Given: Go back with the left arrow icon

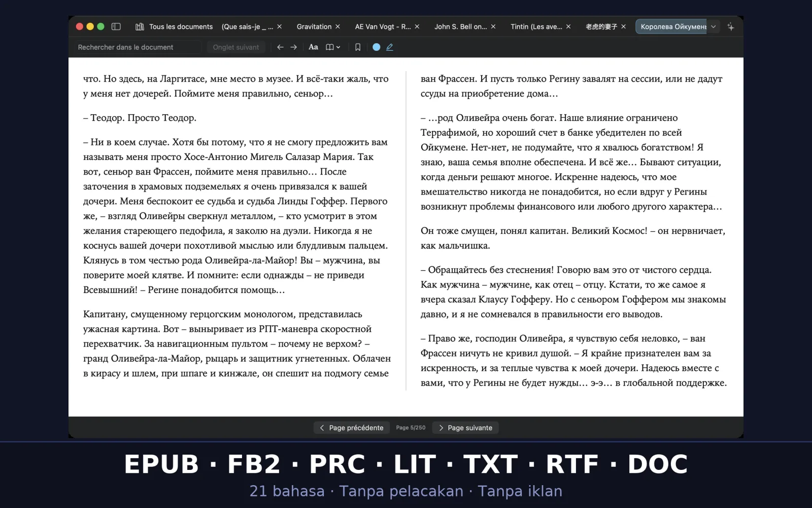Looking at the screenshot, I should coord(280,47).
